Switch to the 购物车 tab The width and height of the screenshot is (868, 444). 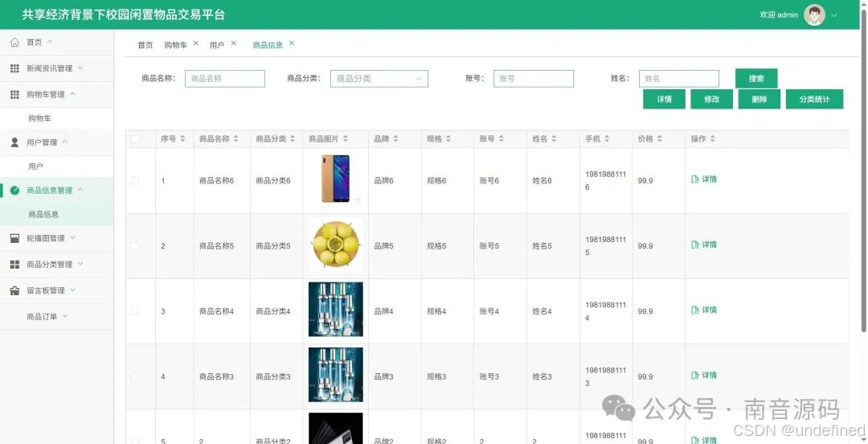(x=175, y=45)
